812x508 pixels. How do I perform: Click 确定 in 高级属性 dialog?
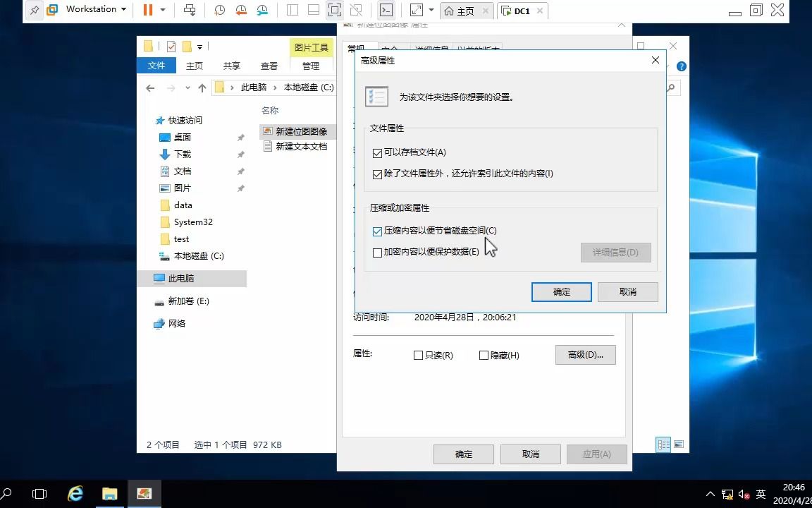coord(561,292)
